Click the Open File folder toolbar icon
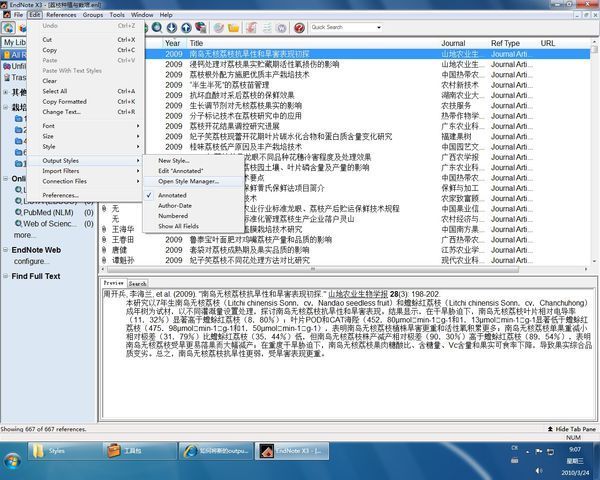Viewport: 600px width, 480px height. pyautogui.click(x=233, y=28)
